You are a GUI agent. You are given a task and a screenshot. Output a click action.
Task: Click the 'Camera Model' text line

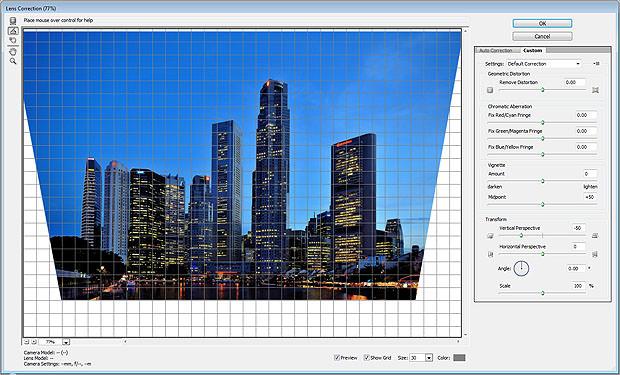tap(46, 352)
